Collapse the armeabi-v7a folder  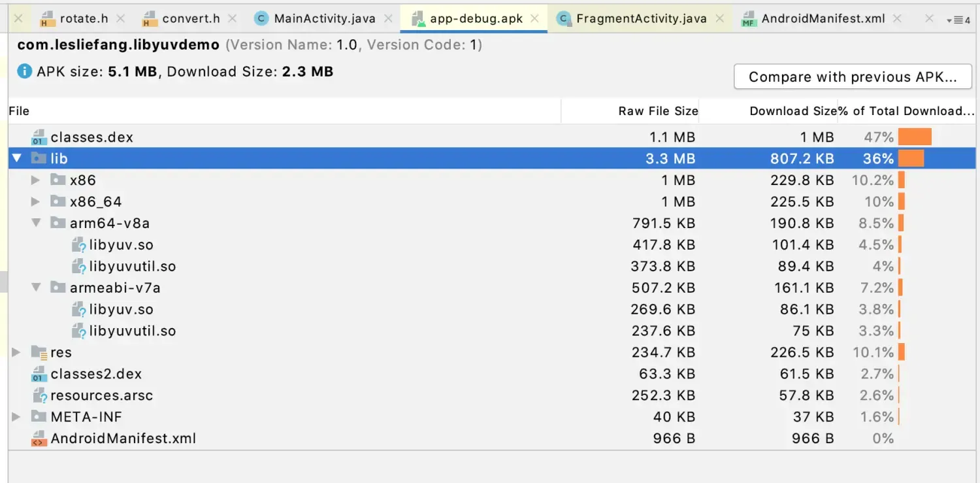tap(36, 288)
